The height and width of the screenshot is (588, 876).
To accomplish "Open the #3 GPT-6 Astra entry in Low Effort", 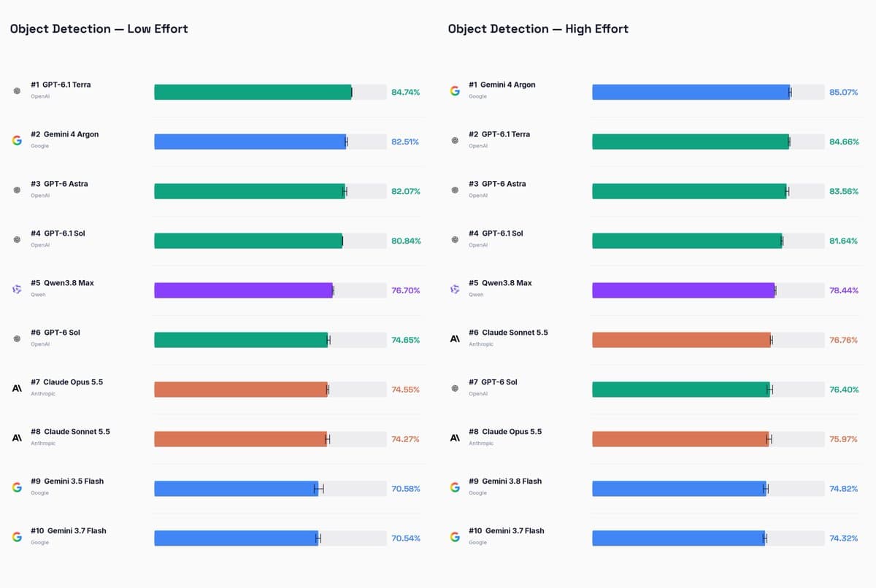I will tap(59, 184).
